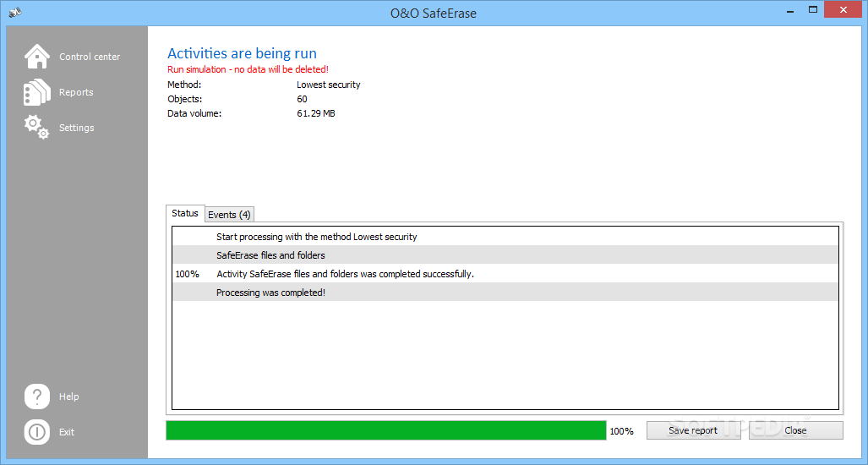868x465 pixels.
Task: Select the Settings sidebar label
Action: click(x=76, y=128)
